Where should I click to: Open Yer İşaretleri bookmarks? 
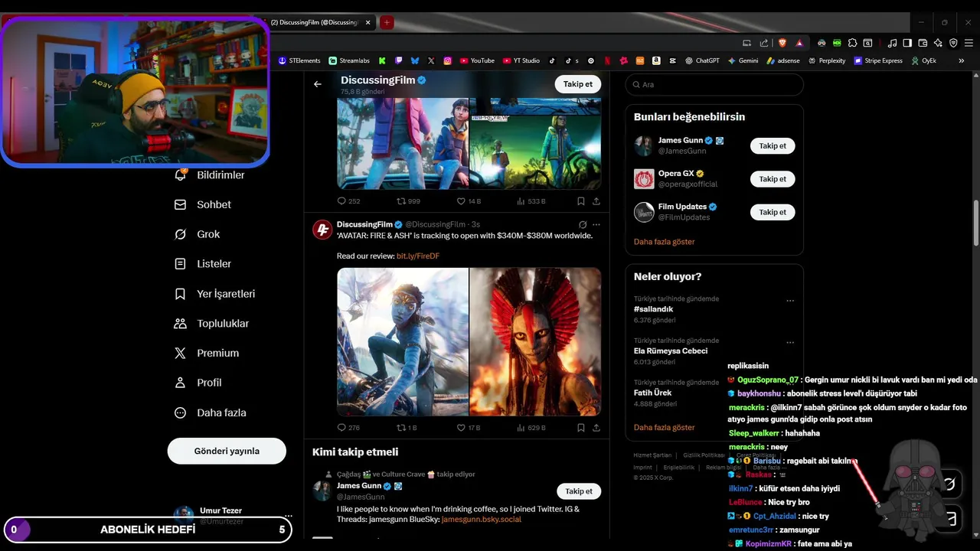(214, 294)
